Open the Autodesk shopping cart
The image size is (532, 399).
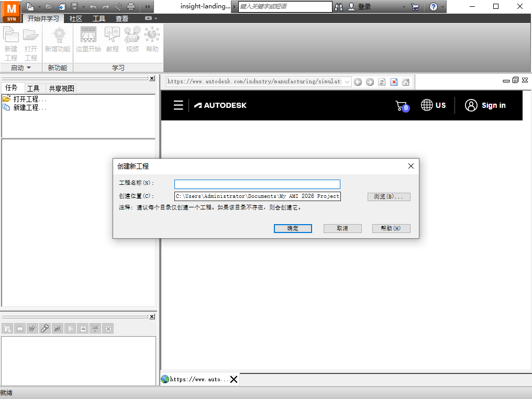tap(401, 105)
